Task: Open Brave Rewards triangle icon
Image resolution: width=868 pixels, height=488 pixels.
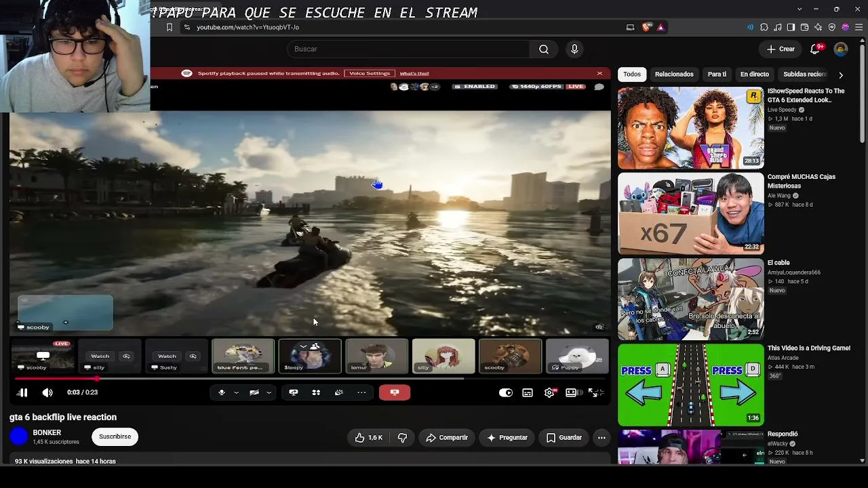Action: click(660, 27)
